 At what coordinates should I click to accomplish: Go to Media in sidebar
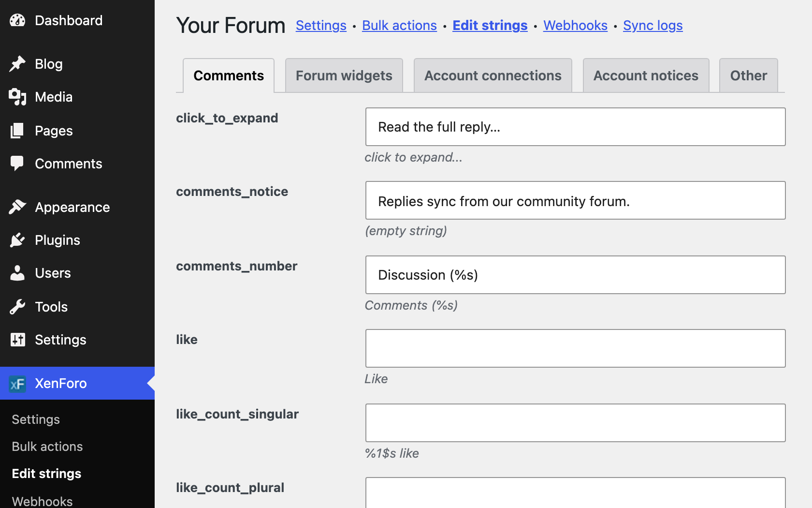point(77,97)
